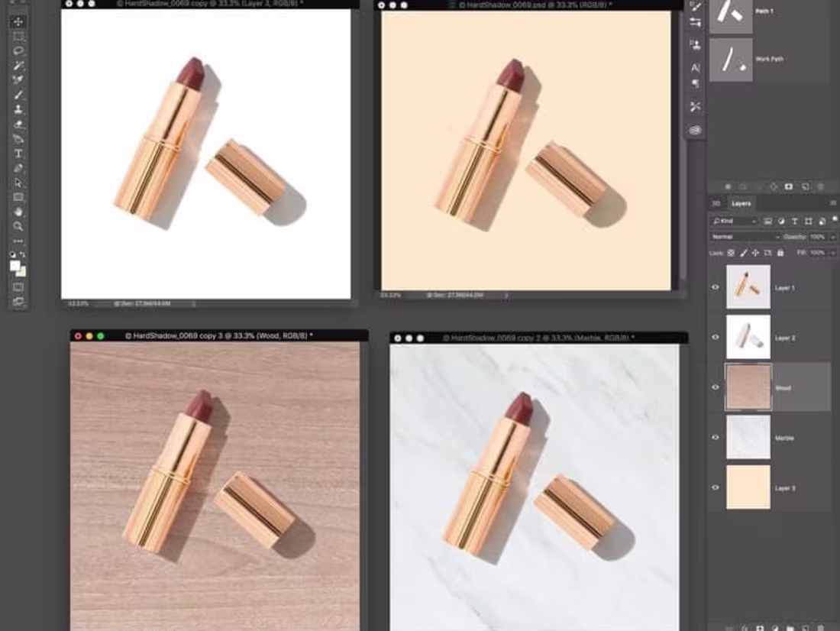
Task: Open the Add layer mask icon
Action: 760,627
